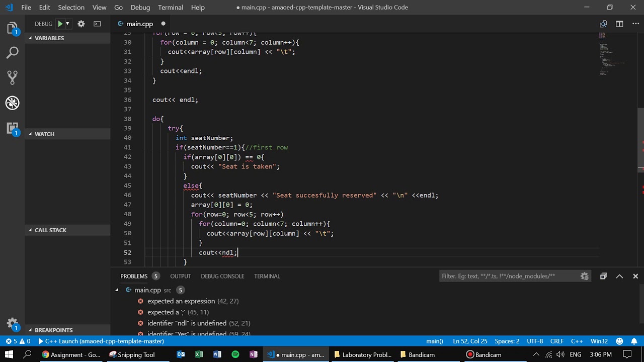The width and height of the screenshot is (644, 362).
Task: Click the open changes editor icon
Action: [603, 24]
